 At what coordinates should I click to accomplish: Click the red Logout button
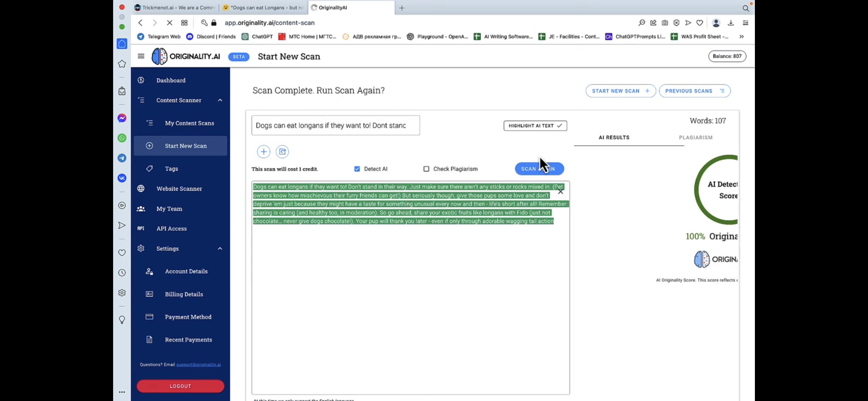(x=180, y=386)
